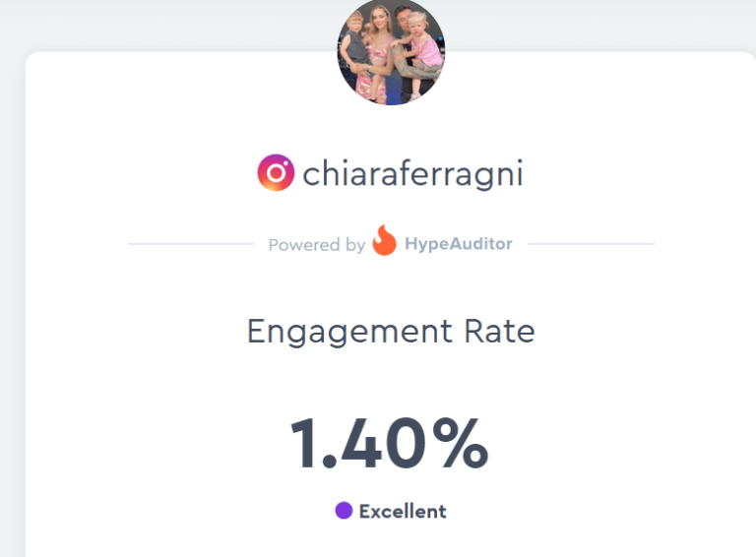Click the HypeAuditor flame icon

point(384,240)
